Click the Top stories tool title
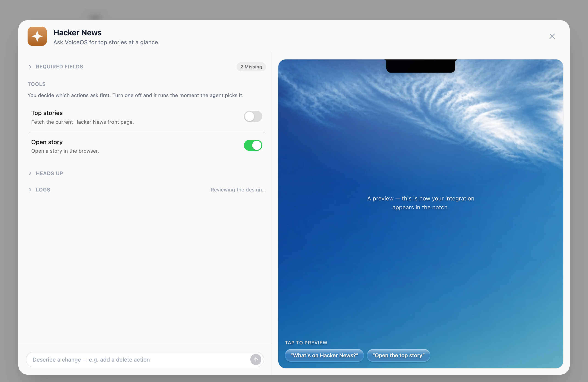The width and height of the screenshot is (588, 382). tap(47, 113)
